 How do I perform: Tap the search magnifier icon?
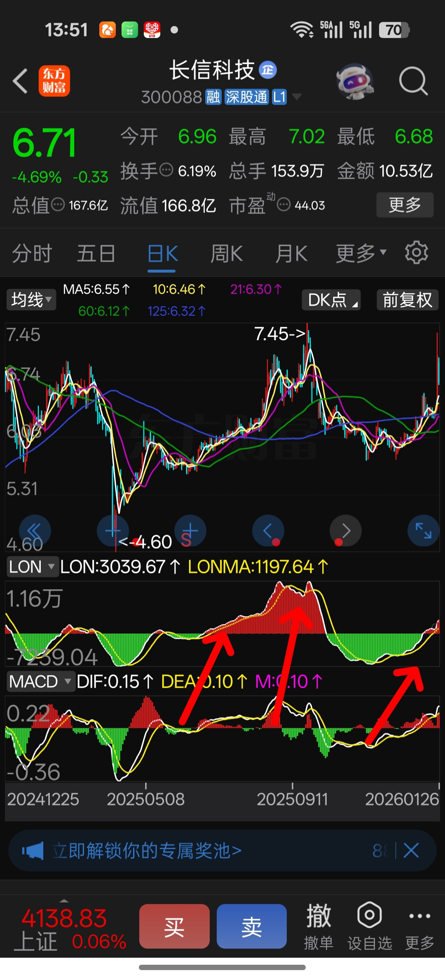click(413, 81)
